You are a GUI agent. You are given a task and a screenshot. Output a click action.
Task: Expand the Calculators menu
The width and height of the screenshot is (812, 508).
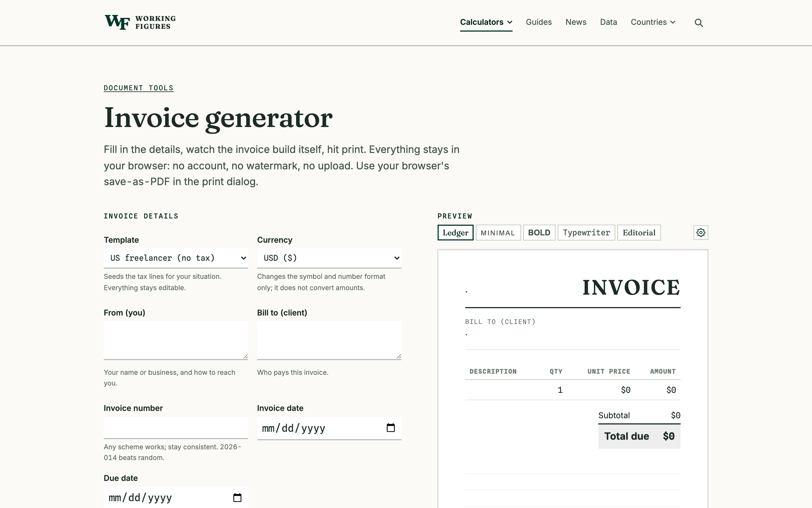click(x=486, y=22)
